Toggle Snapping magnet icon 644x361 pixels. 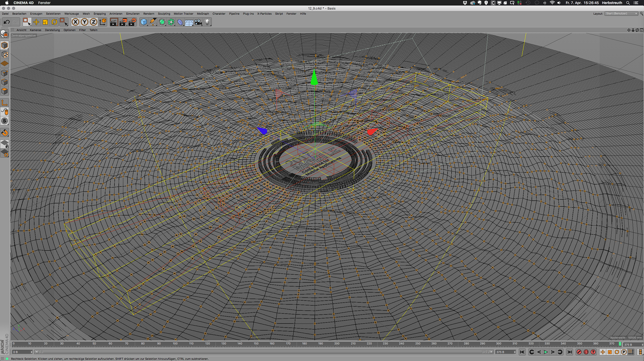point(5,133)
